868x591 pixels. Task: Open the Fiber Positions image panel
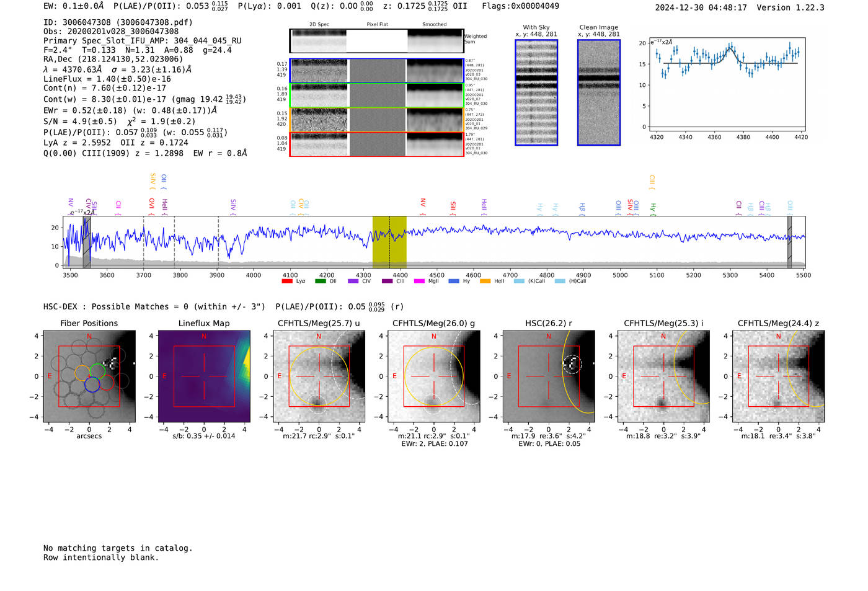tap(89, 376)
